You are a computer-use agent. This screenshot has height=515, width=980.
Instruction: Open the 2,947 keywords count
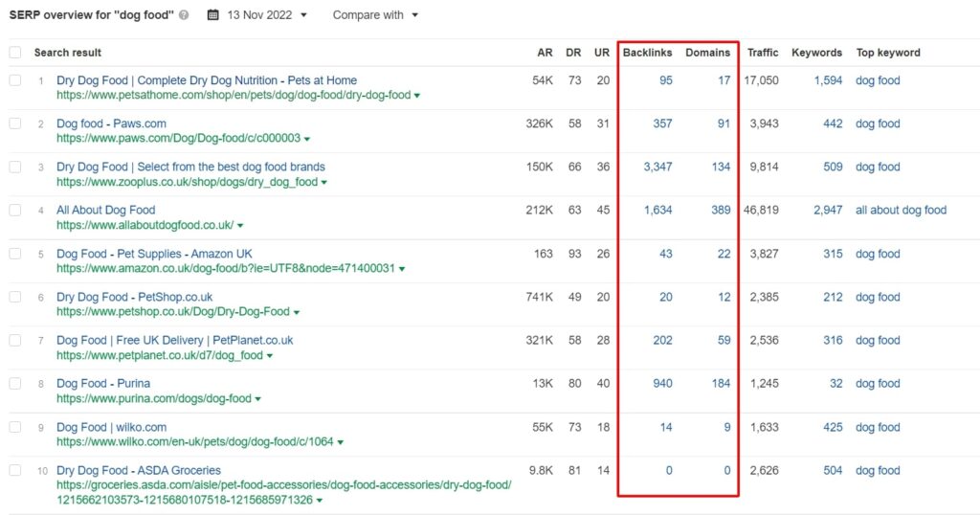coord(828,210)
